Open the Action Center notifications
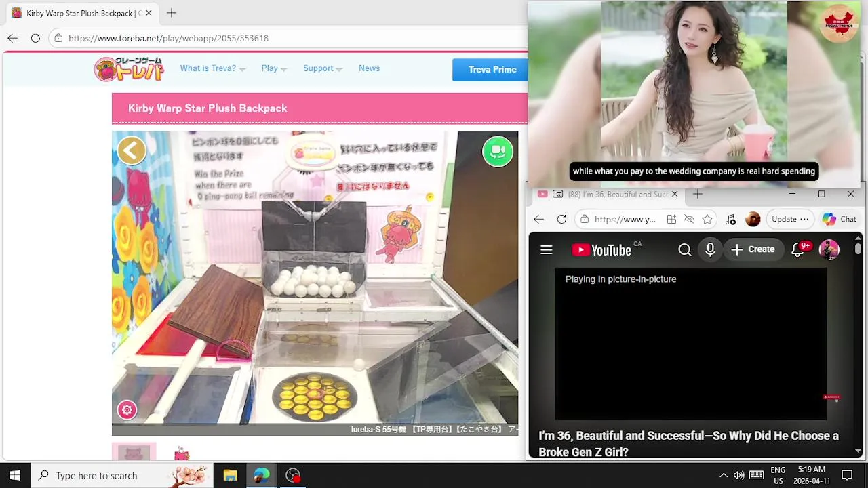This screenshot has width=868, height=488. pos(847,475)
